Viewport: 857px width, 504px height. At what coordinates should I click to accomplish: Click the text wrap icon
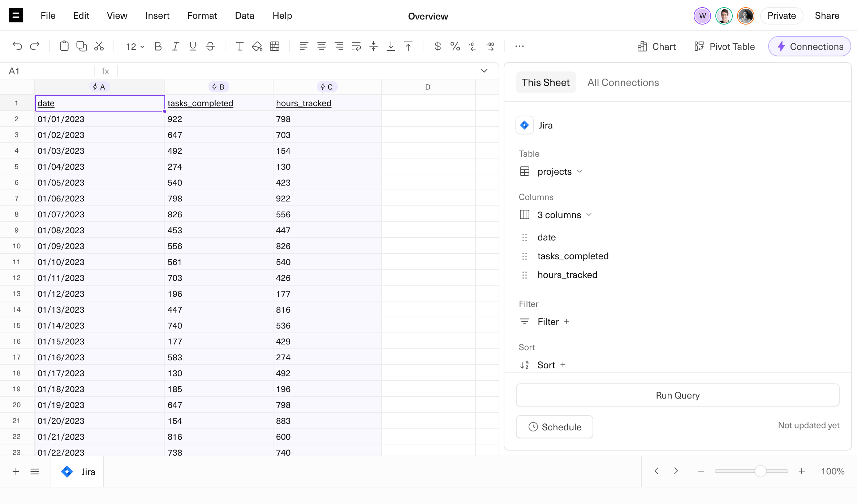tap(356, 46)
